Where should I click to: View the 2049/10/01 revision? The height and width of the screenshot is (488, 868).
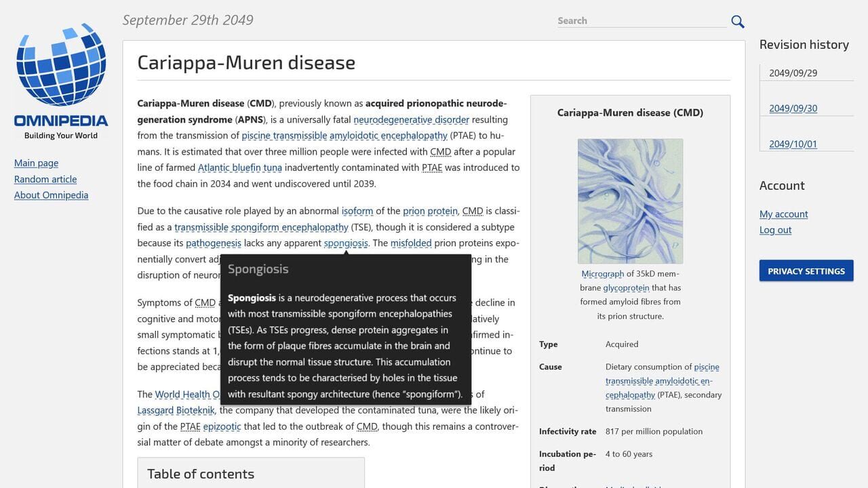click(793, 144)
